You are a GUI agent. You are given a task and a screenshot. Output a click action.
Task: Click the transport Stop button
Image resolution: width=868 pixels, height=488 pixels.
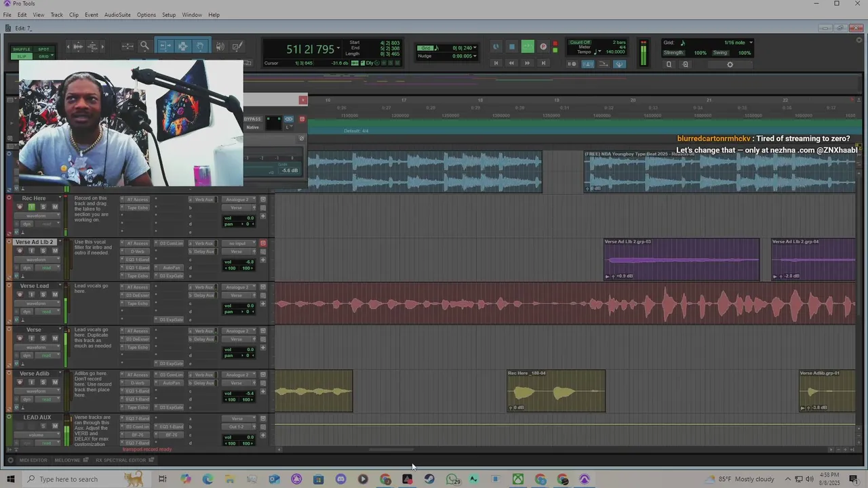click(512, 46)
